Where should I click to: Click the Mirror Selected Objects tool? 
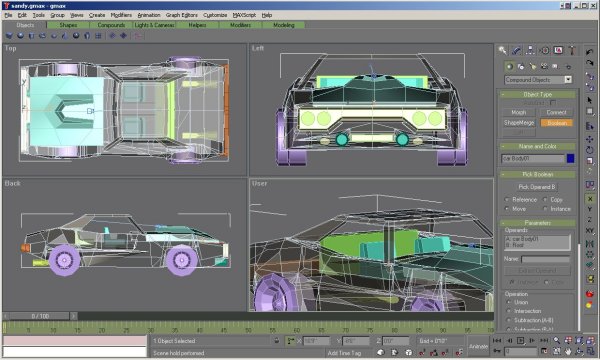[590, 244]
